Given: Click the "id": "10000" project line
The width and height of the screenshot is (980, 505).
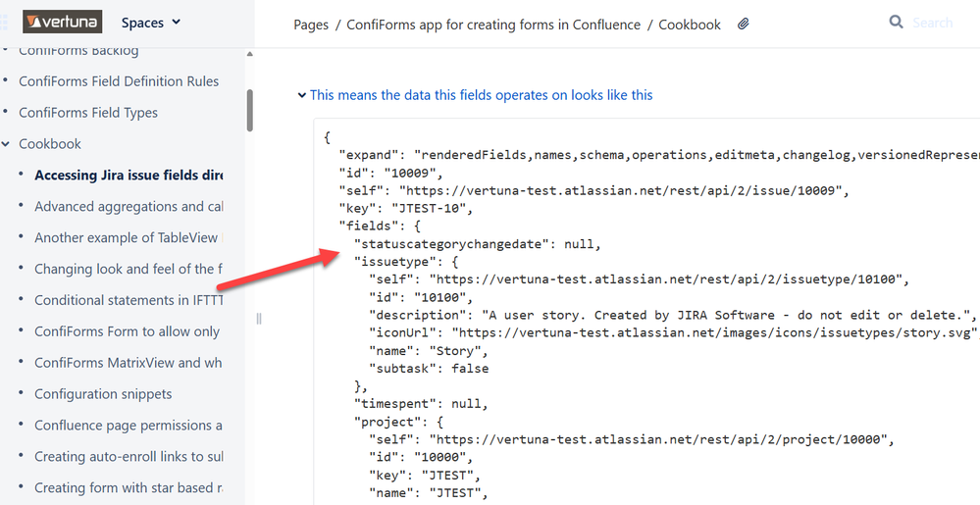Looking at the screenshot, I should click(421, 457).
